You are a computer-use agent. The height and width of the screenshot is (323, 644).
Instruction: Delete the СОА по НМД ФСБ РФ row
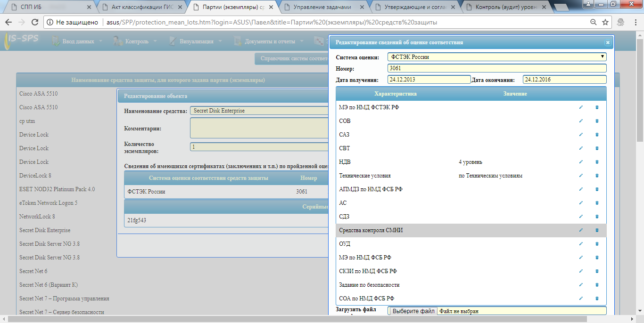pos(597,299)
